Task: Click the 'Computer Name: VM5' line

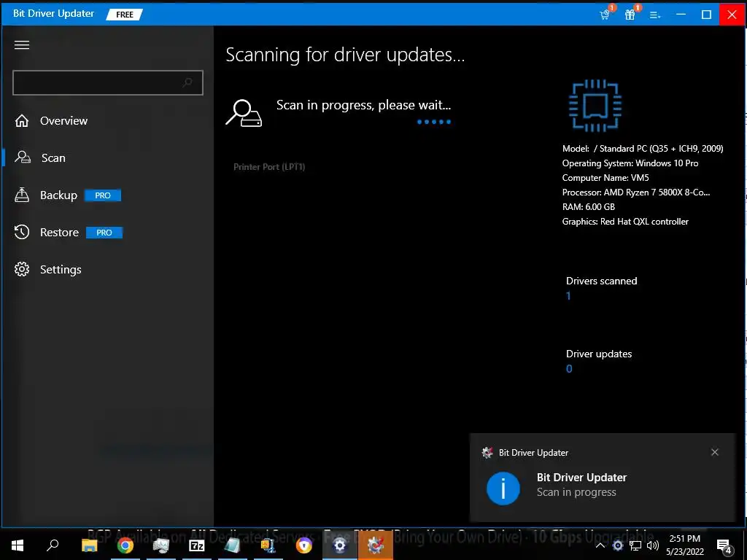Action: 605,178
